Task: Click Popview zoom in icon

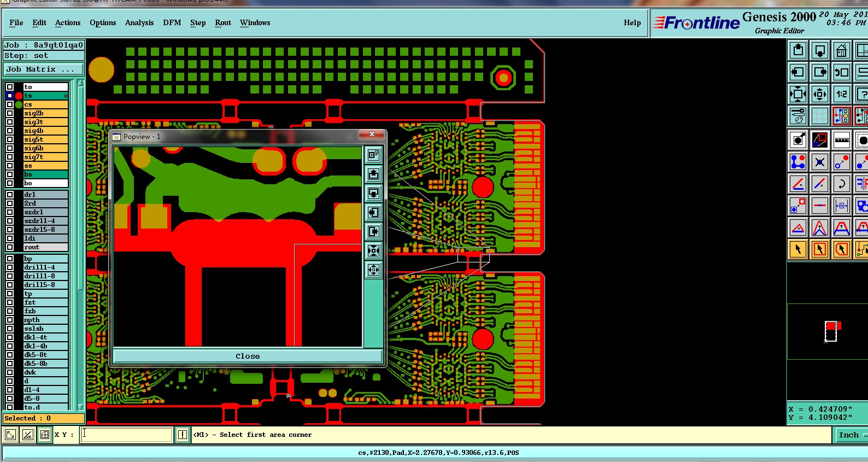Action: point(373,250)
